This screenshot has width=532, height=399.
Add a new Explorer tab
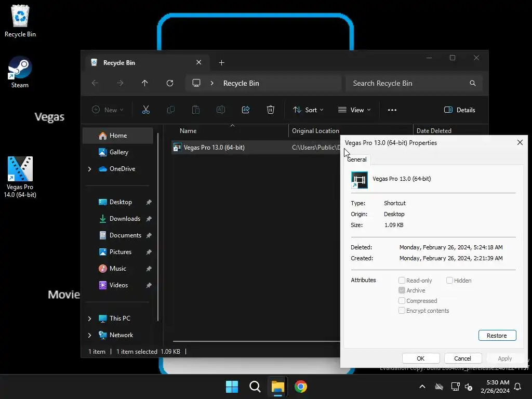221,63
